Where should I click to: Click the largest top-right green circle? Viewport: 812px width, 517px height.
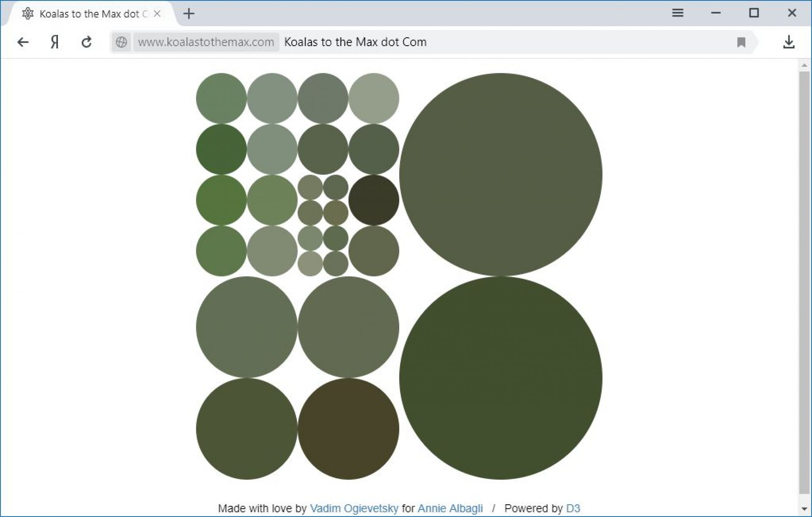(501, 174)
